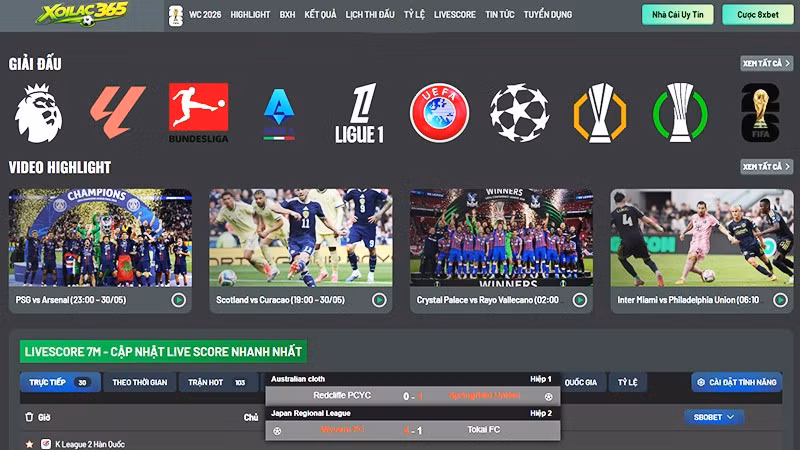Click the Livescore 7M green heading banner
800x450 pixels.
tap(163, 352)
